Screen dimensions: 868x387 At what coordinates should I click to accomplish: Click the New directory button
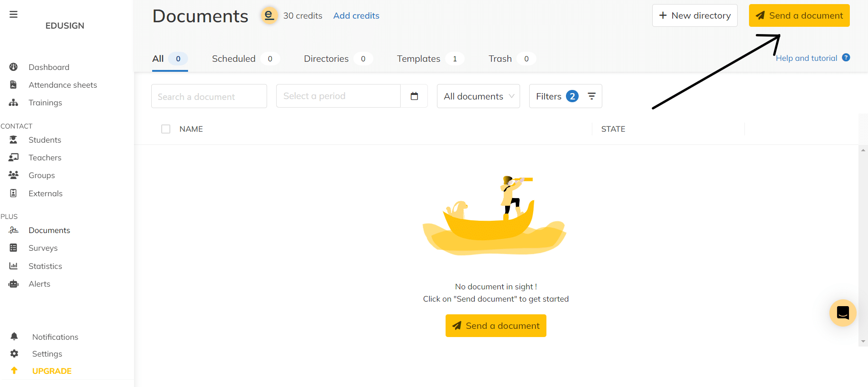[694, 15]
